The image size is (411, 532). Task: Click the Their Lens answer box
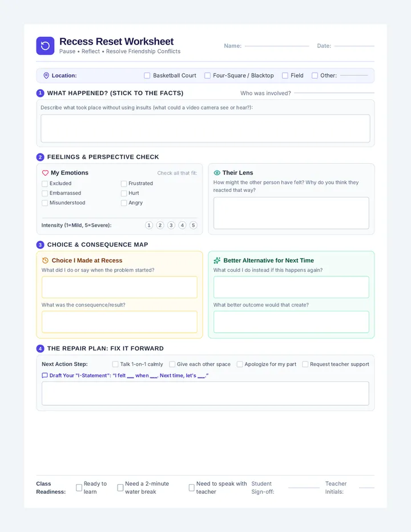pyautogui.click(x=291, y=213)
